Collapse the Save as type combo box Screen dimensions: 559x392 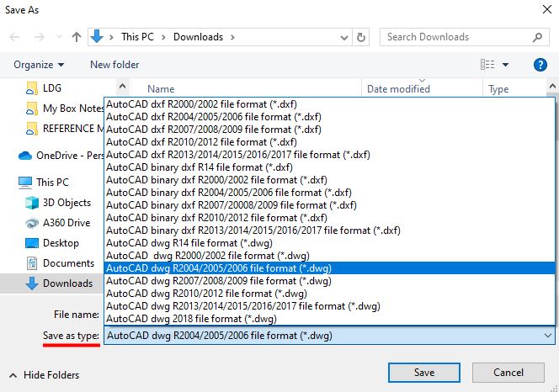point(547,336)
